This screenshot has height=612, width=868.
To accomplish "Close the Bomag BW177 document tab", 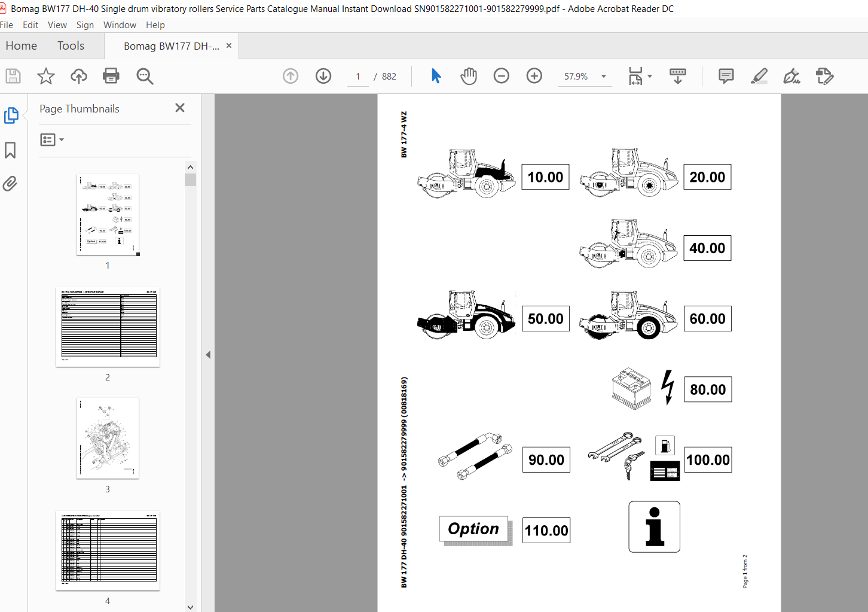I will pyautogui.click(x=229, y=45).
